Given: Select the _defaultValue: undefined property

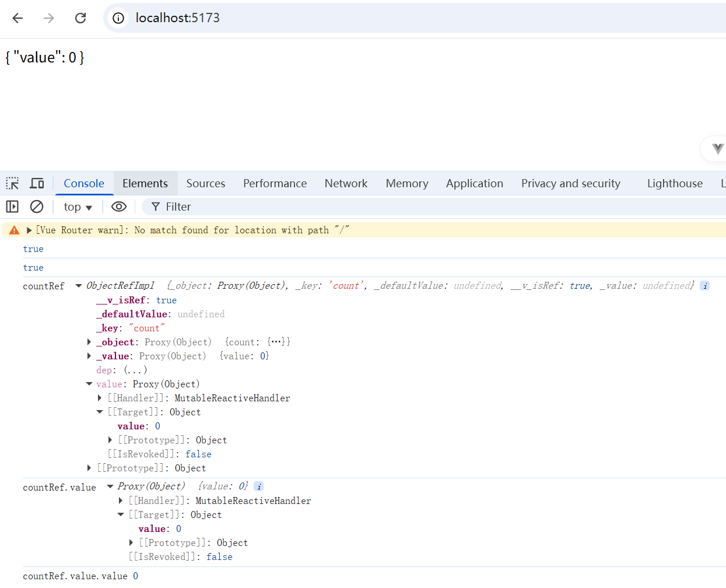Looking at the screenshot, I should [160, 314].
